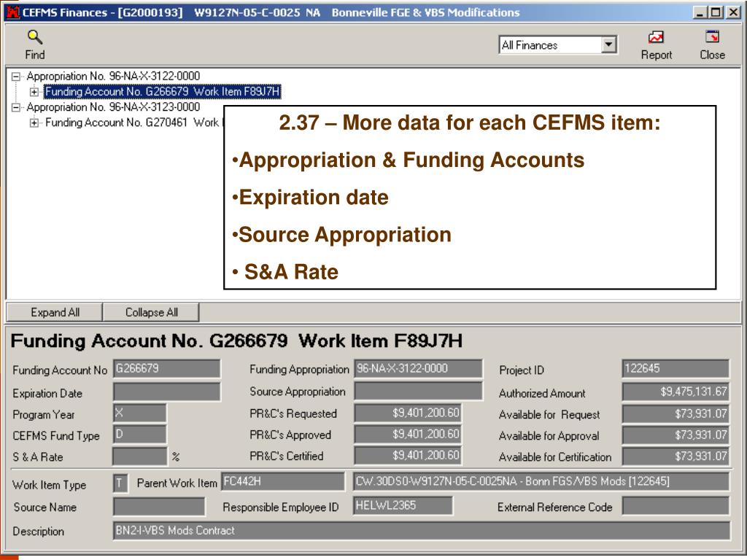This screenshot has height=560, width=747.
Task: Click the CEFMS castle icon in title bar
Action: click(x=13, y=12)
